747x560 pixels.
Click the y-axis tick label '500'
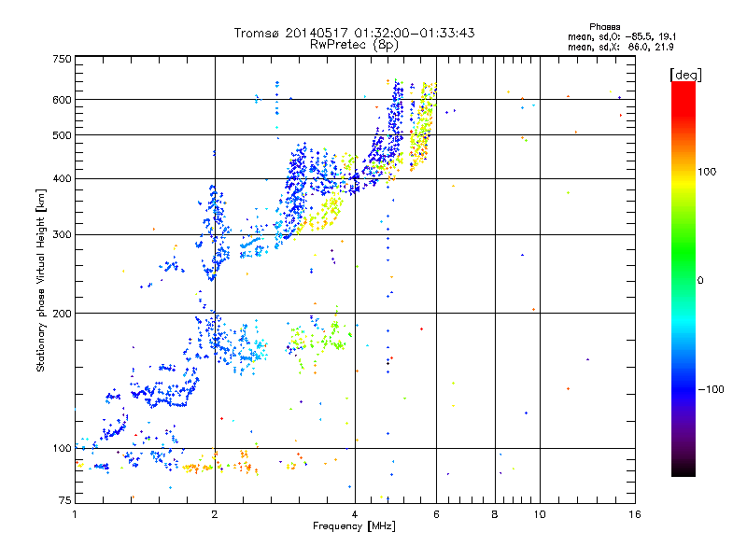click(x=62, y=135)
